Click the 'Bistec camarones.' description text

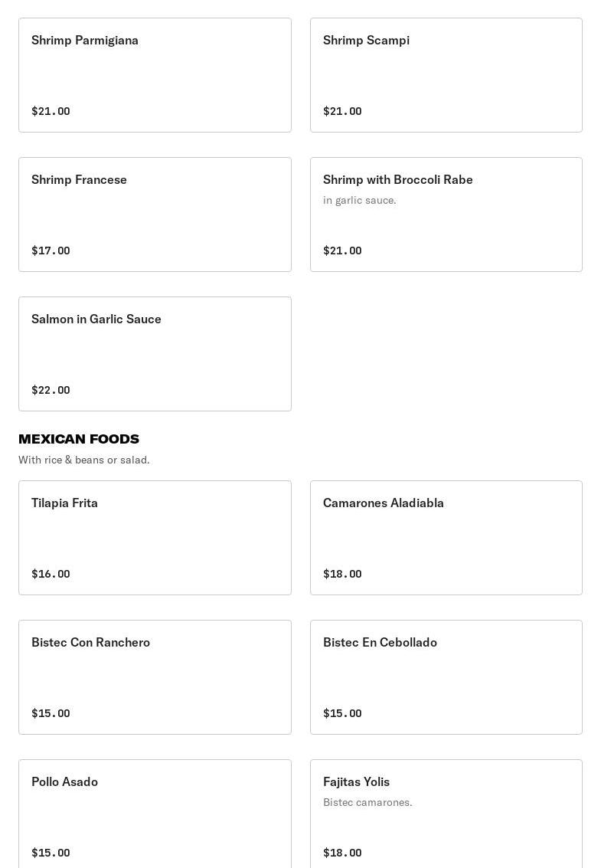click(x=367, y=802)
